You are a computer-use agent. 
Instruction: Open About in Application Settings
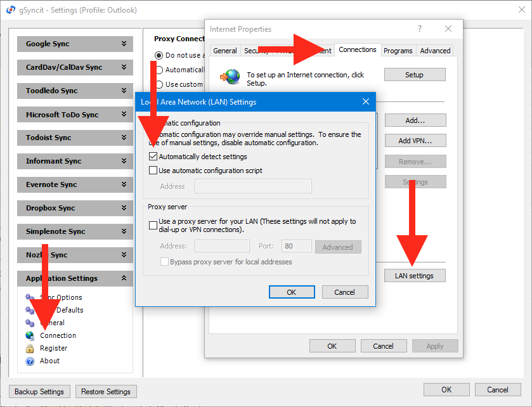click(x=49, y=361)
